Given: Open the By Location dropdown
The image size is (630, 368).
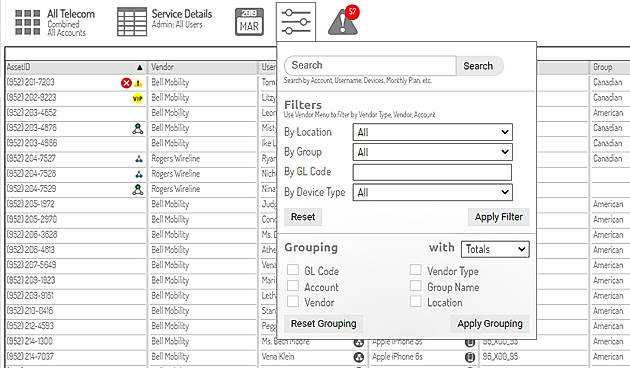Looking at the screenshot, I should pos(433,132).
